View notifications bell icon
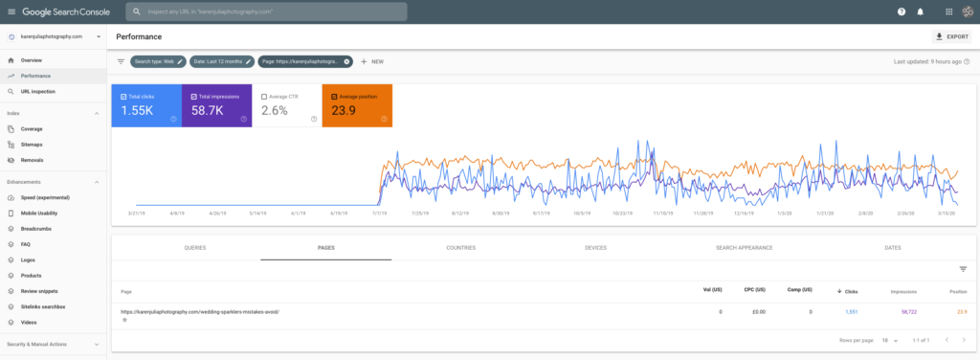Screen dimensions: 980x360 pyautogui.click(x=920, y=11)
